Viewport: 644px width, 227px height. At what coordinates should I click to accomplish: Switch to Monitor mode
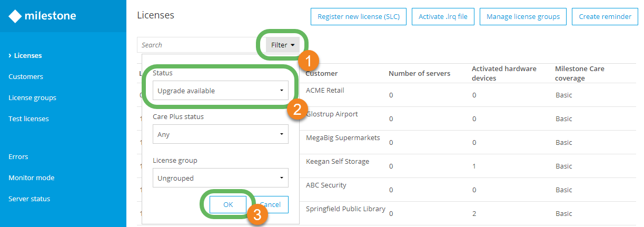[32, 177]
